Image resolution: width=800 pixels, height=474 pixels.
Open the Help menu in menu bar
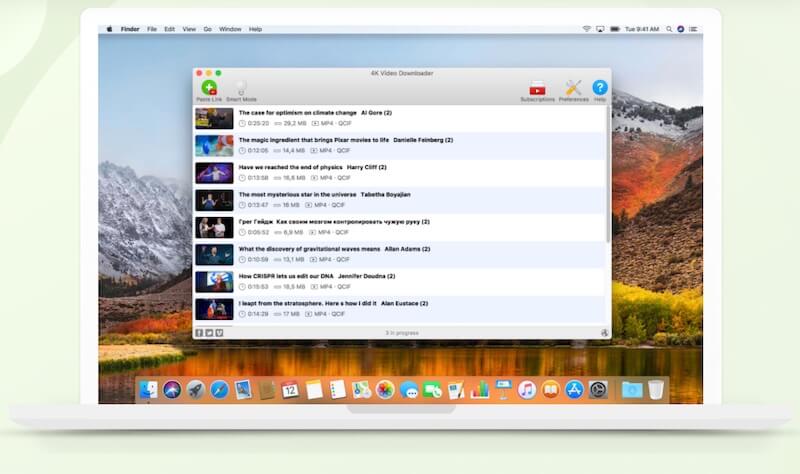click(x=255, y=29)
